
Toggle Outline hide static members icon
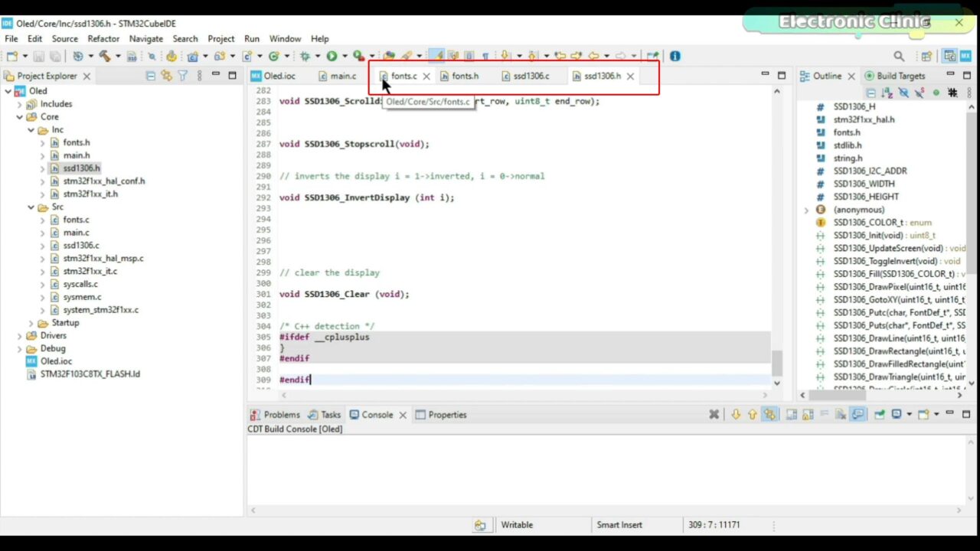click(x=920, y=93)
